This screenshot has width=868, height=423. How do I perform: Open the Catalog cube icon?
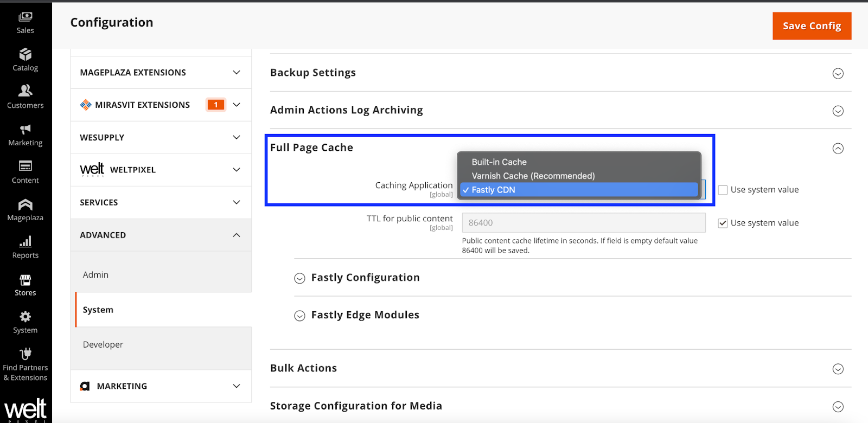25,54
